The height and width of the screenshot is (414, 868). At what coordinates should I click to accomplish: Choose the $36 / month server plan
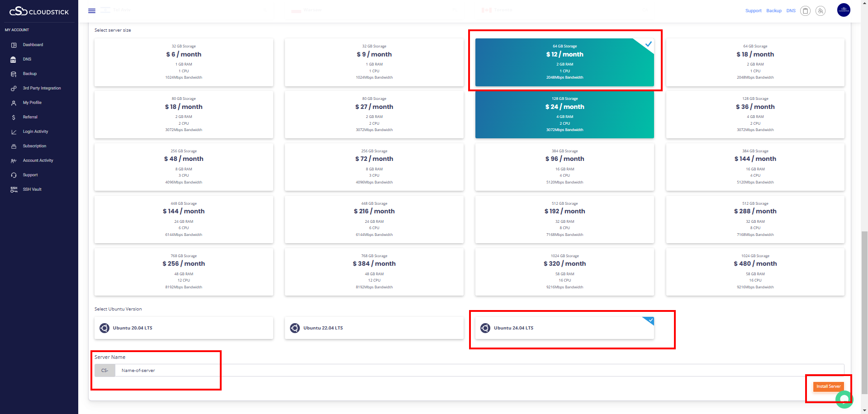click(x=755, y=115)
